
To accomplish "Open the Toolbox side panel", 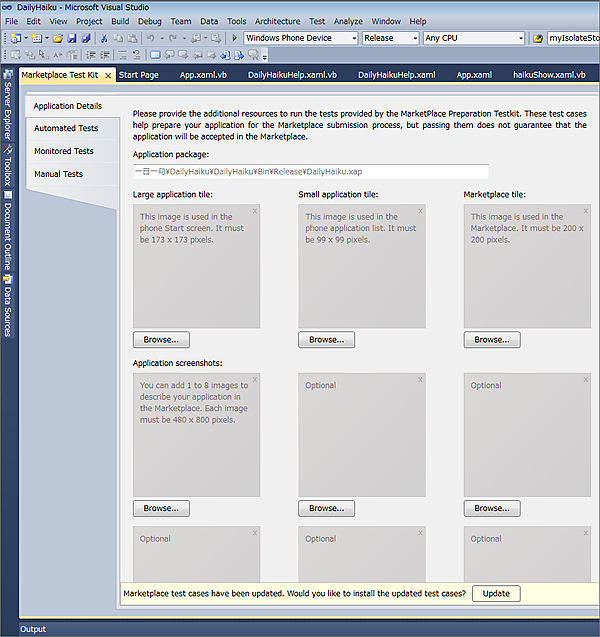I will pos(8,172).
